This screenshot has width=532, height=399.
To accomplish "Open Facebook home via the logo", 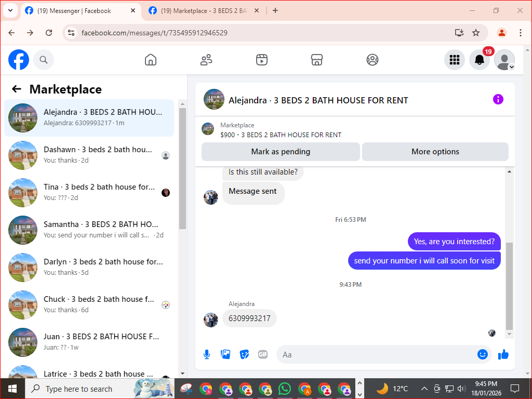I will pos(19,60).
